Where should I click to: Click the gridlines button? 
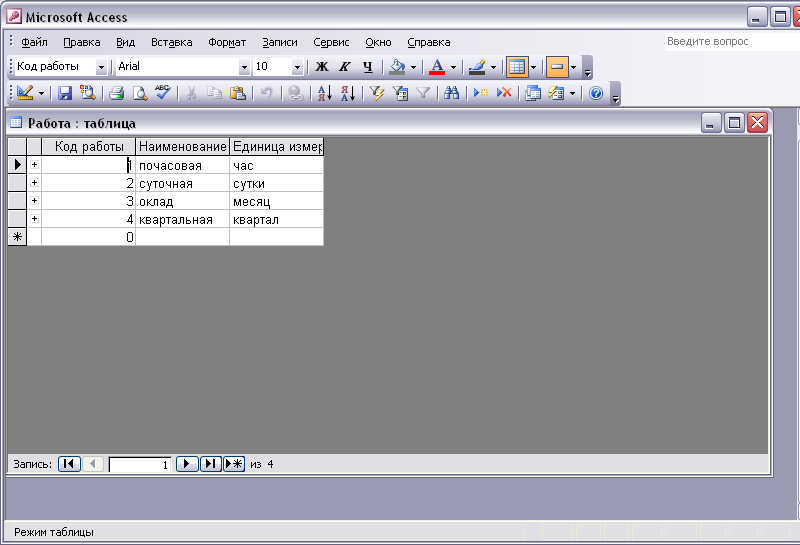coord(517,67)
